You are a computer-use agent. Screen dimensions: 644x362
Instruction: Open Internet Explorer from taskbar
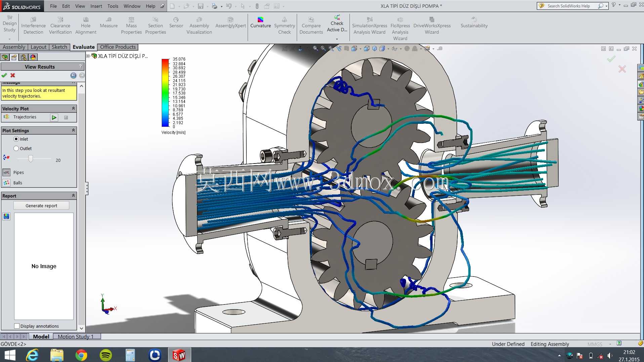click(x=33, y=355)
